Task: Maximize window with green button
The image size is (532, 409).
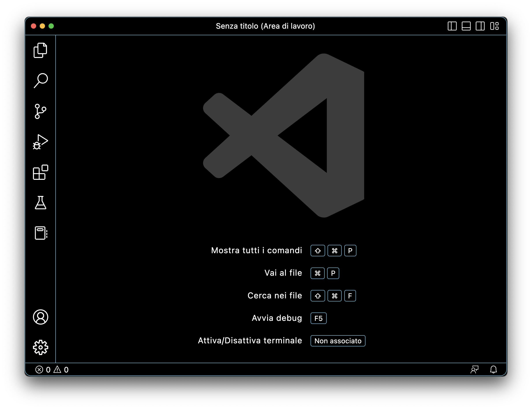Action: click(x=51, y=26)
